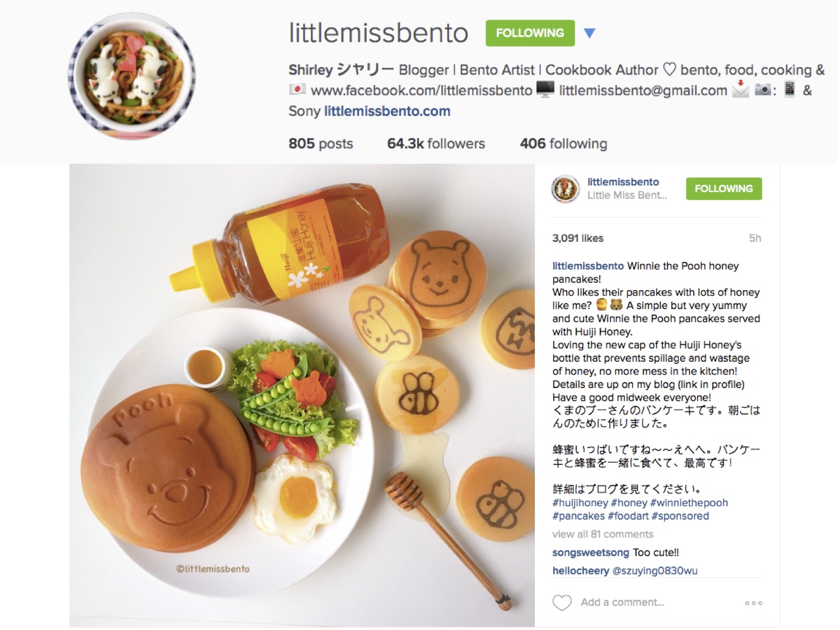The image size is (840, 630).
Task: Expand the blue dropdown arrow next to FOLLOWING
Action: point(589,33)
